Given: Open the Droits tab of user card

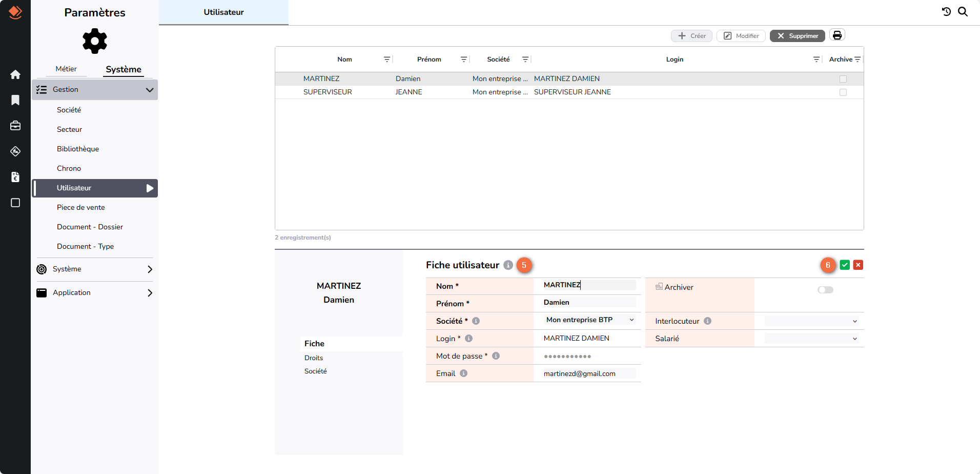Looking at the screenshot, I should pos(314,358).
